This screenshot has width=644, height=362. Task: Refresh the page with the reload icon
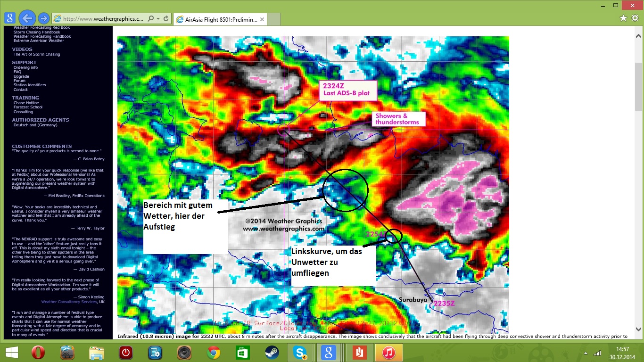coord(166,19)
